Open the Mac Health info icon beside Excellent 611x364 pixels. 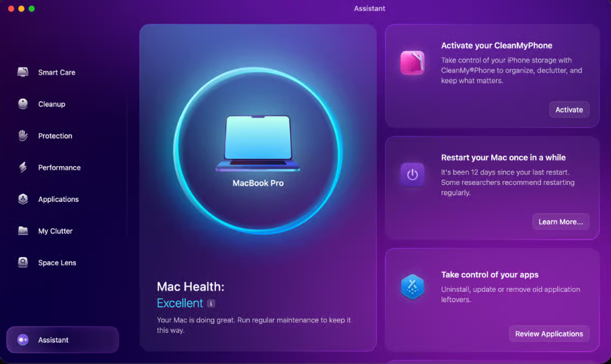(211, 303)
